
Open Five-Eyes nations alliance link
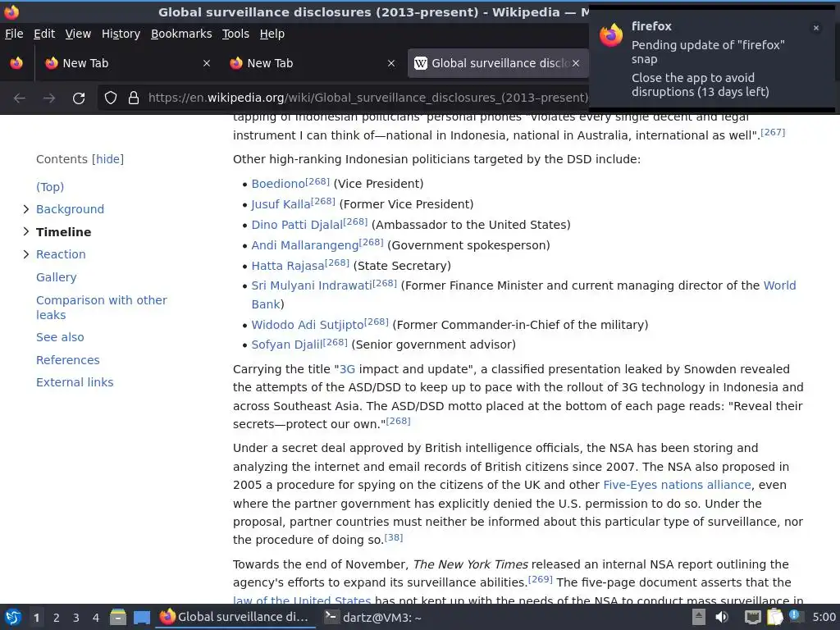[677, 485]
